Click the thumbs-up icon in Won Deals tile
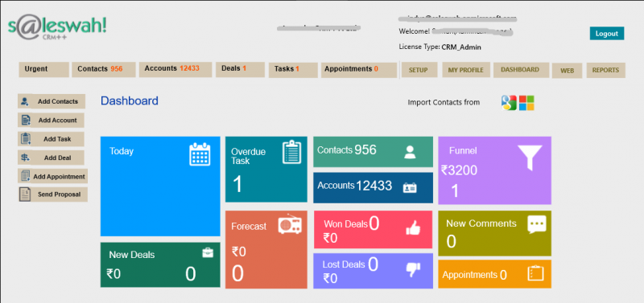Viewport: 644px width, 303px height. click(413, 228)
